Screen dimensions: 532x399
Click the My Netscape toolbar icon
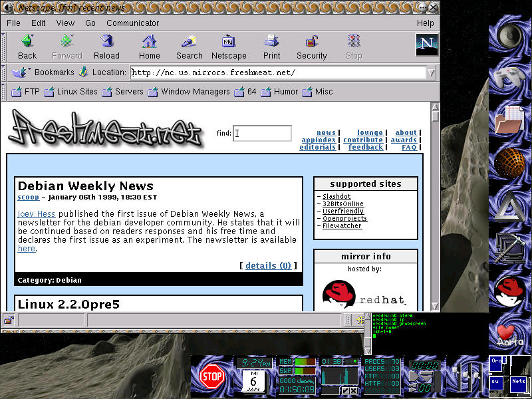coord(229,42)
